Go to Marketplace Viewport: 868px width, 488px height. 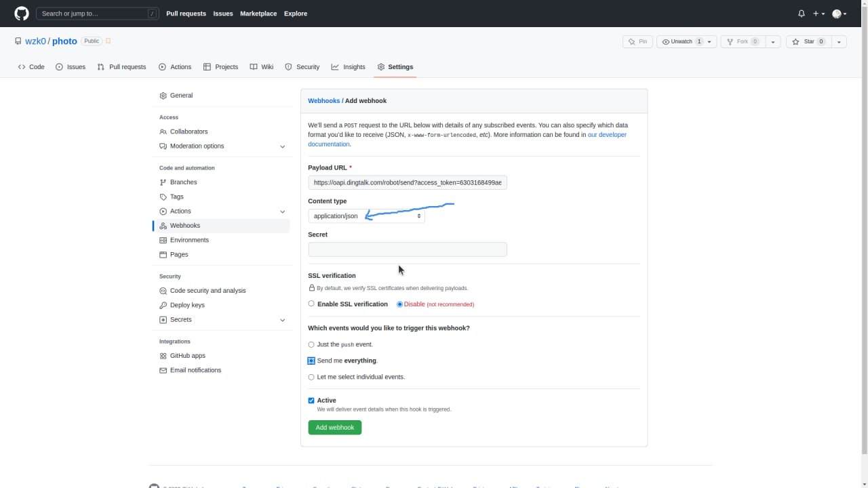(x=258, y=14)
